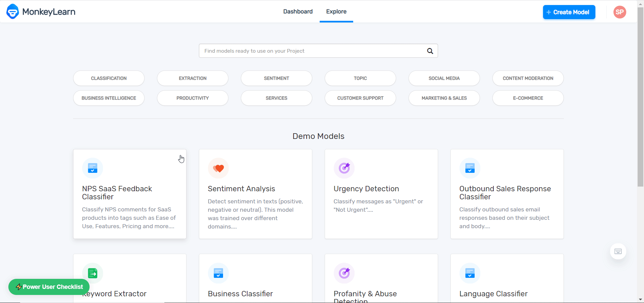
Task: Filter by the Social Media category
Action: 444,78
